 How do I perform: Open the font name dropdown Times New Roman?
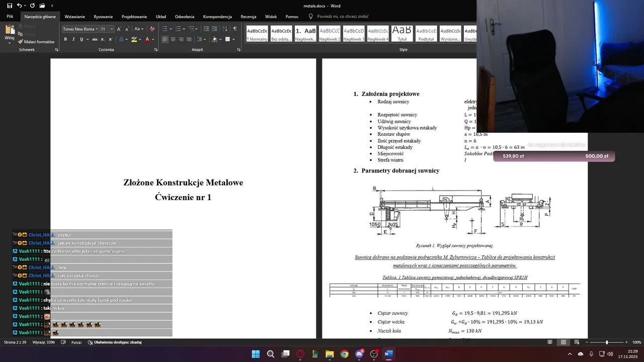(96, 29)
